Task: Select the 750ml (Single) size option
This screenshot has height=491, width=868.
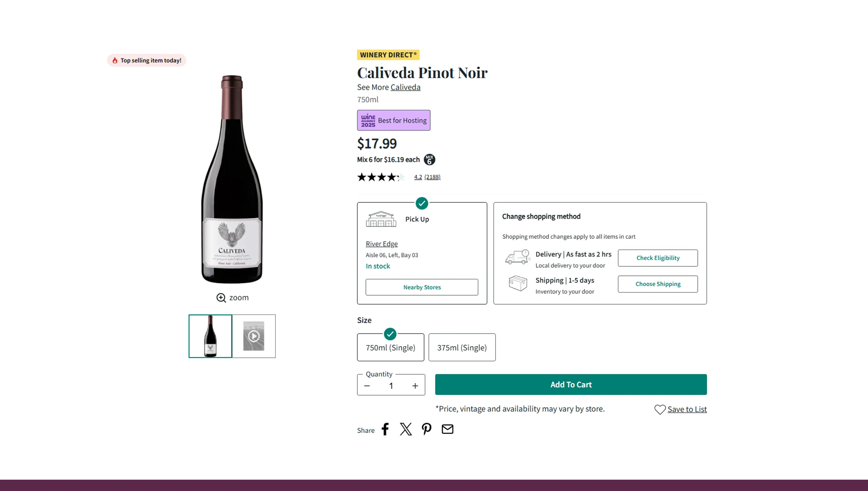Action: (x=390, y=347)
